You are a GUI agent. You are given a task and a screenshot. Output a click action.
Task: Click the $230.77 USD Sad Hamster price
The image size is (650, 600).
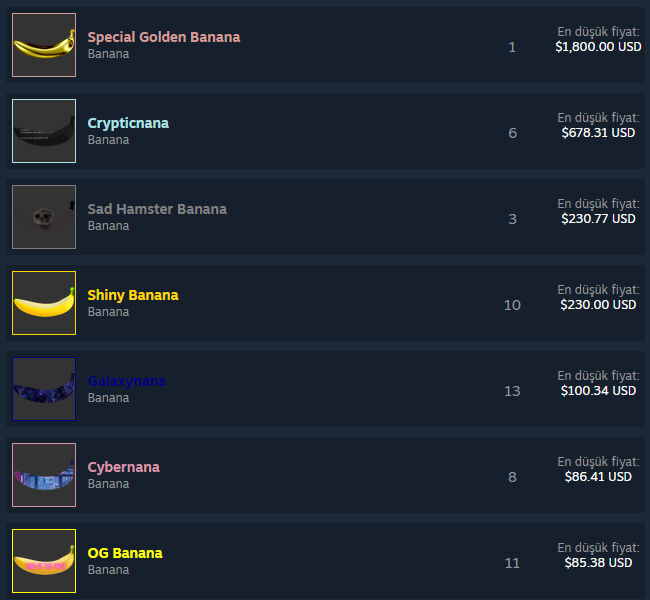pyautogui.click(x=598, y=219)
